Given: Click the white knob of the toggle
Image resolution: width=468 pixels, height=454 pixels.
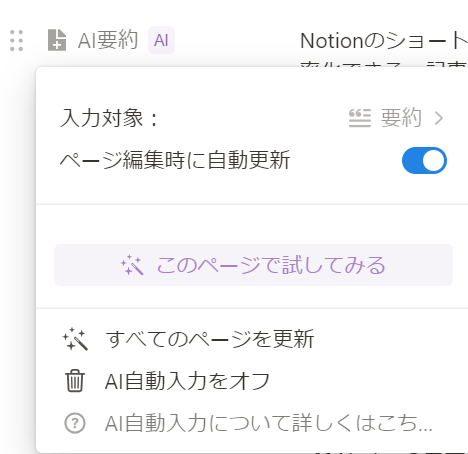Looking at the screenshot, I should click(434, 160).
